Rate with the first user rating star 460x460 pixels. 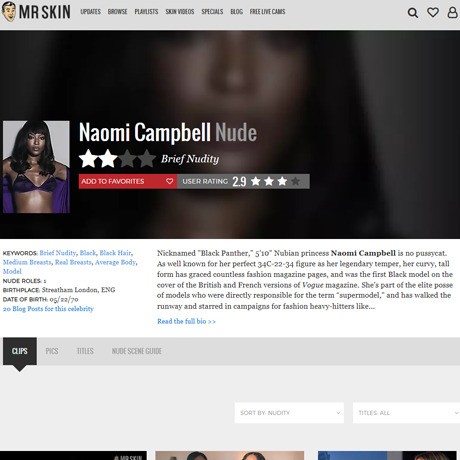(x=256, y=181)
